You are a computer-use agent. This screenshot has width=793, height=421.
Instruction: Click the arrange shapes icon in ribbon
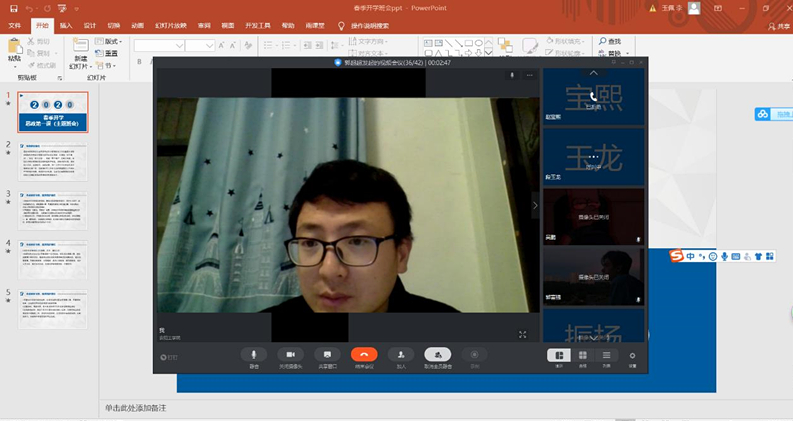[505, 45]
